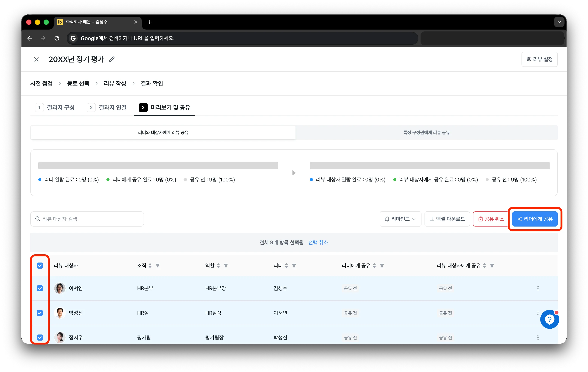This screenshot has height=372, width=588.
Task: Filter the 역할 column
Action: 226,265
